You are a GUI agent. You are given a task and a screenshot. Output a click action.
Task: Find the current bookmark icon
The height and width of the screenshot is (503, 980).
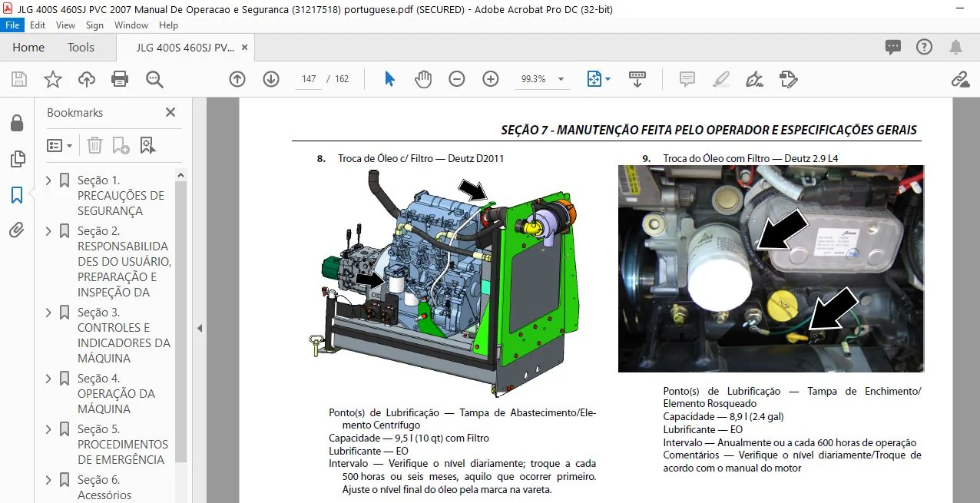(x=147, y=145)
